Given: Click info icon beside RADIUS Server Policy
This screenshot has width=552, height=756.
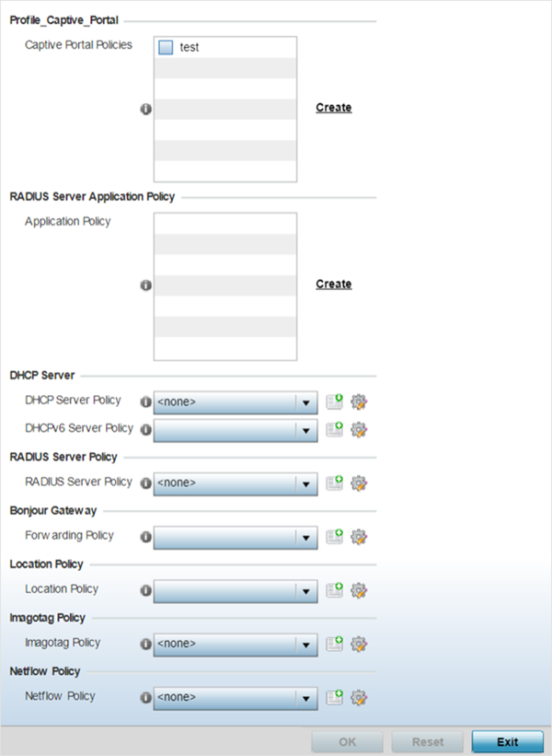Looking at the screenshot, I should pos(146,483).
